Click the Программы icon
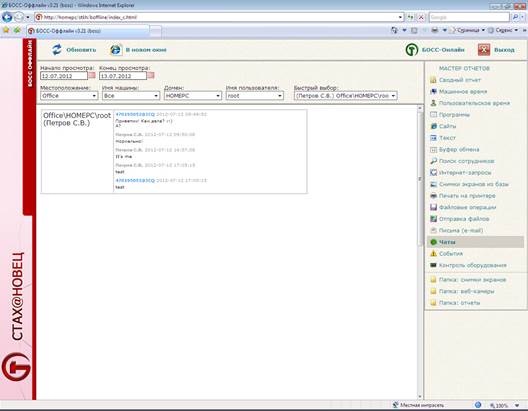Viewport: 528px width, 411px height. pos(433,115)
